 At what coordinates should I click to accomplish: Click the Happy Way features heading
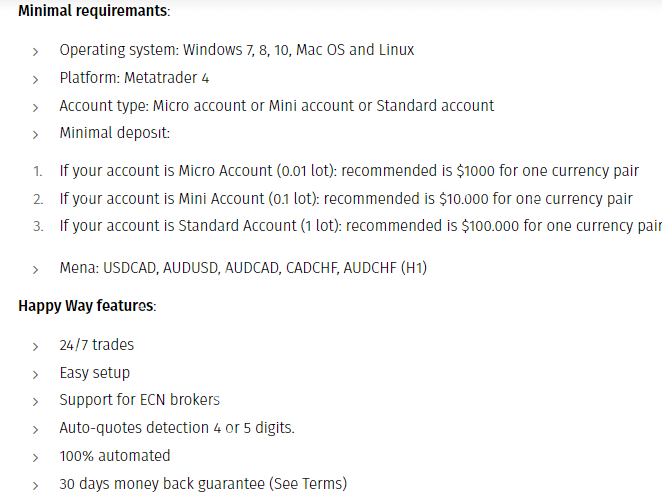coord(87,305)
